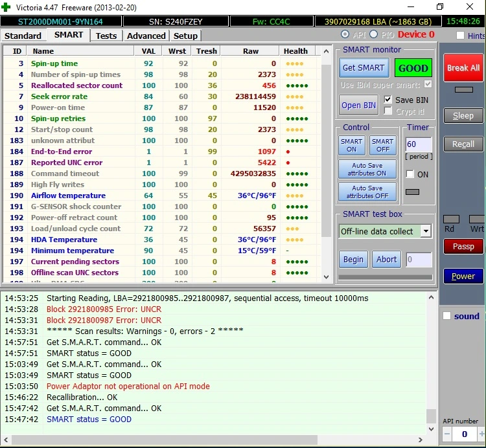Click the indicator under Break All button
This screenshot has height=448, width=486.
tap(464, 90)
